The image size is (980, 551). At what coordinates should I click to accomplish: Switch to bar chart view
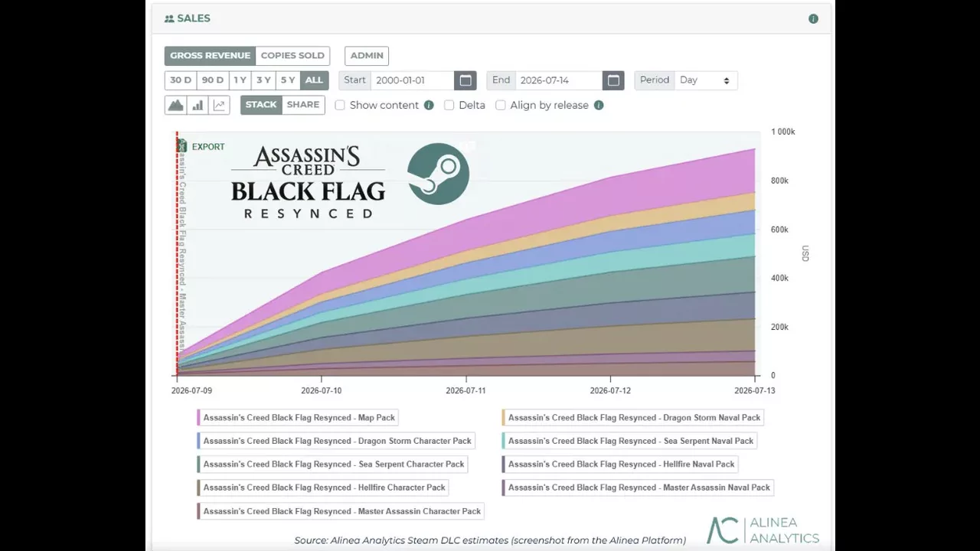198,106
